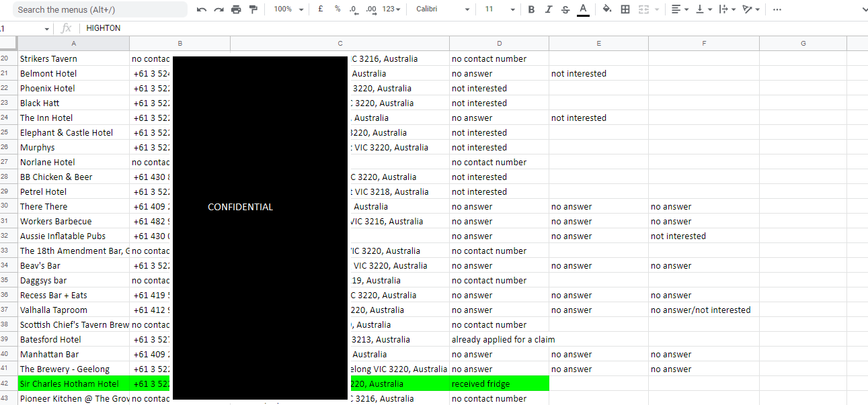The width and height of the screenshot is (868, 405).
Task: Open the borders menu icon
Action: click(625, 9)
